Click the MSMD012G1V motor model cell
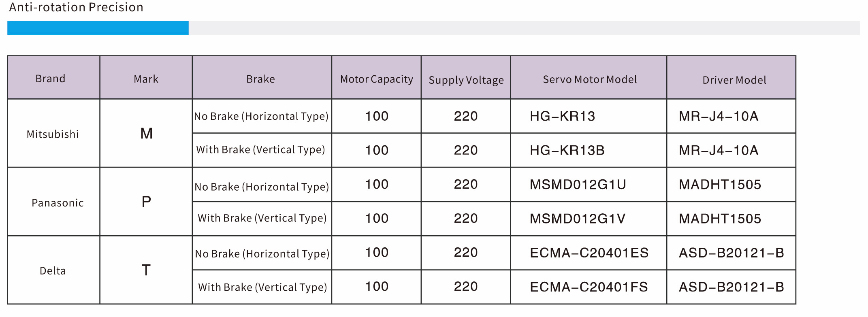868x317 pixels. click(577, 219)
